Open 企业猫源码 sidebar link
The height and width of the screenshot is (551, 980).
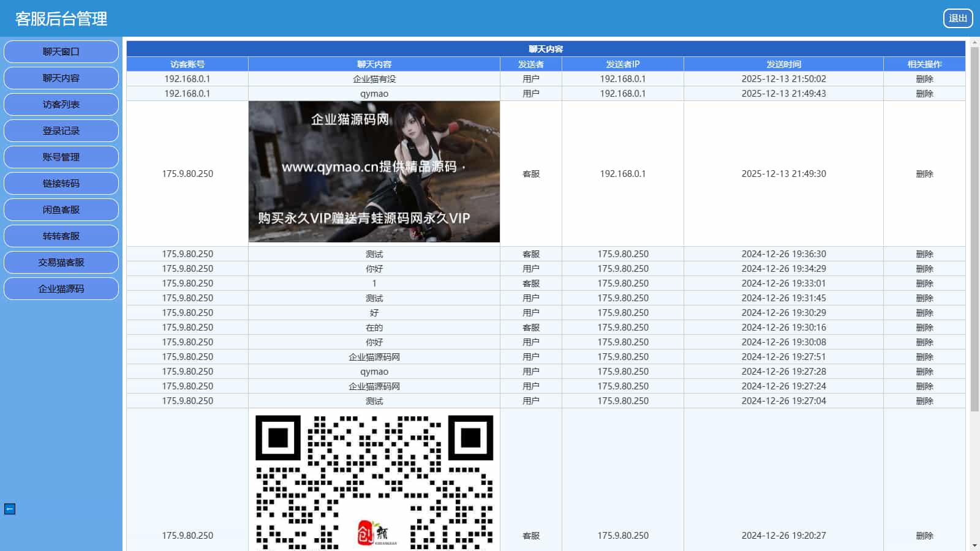[61, 289]
